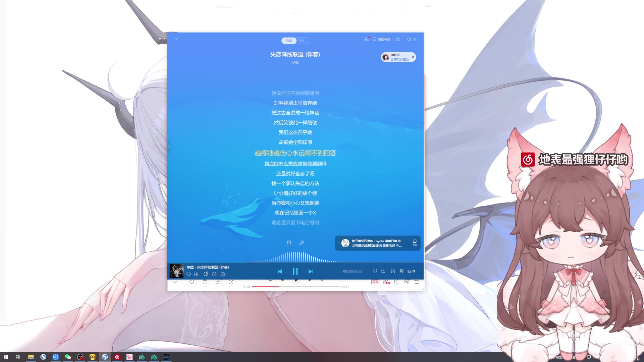Skip to previous track in blue player bar
This screenshot has height=362, width=644.
coord(280,271)
